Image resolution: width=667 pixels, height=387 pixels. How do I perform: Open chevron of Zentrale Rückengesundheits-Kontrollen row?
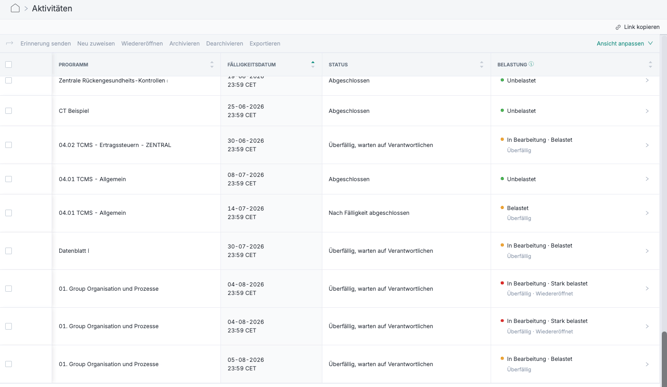tap(647, 80)
